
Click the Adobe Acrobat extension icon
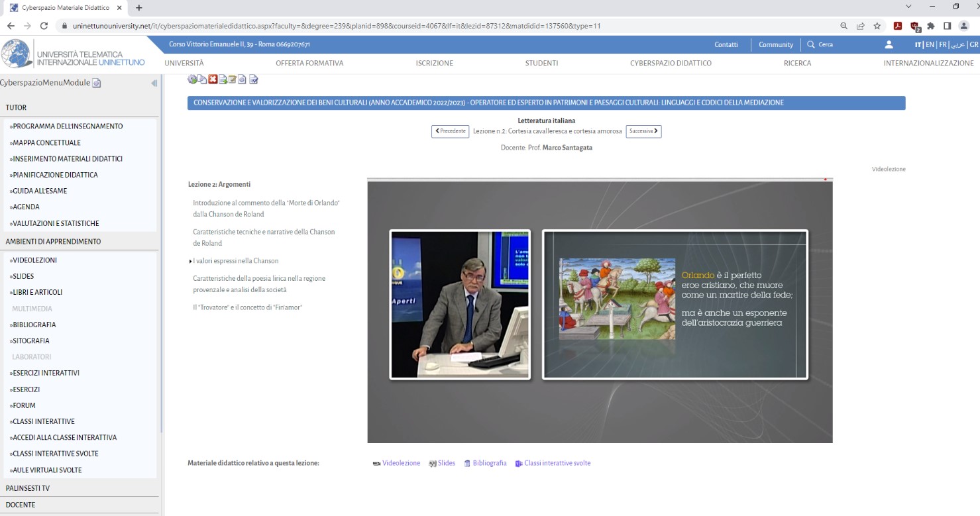898,26
